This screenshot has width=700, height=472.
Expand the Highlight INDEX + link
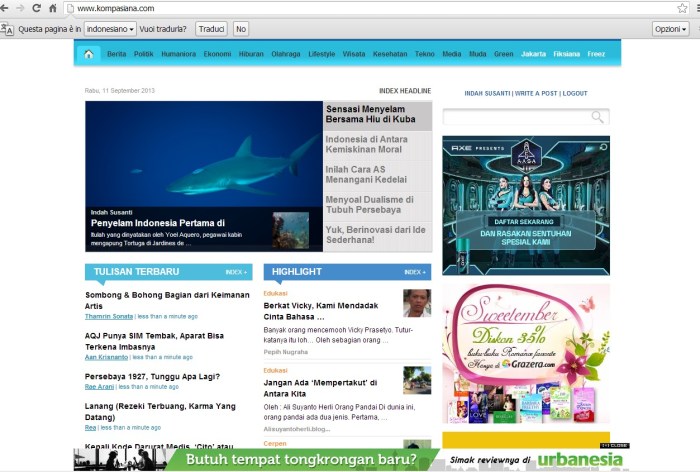[x=414, y=272]
